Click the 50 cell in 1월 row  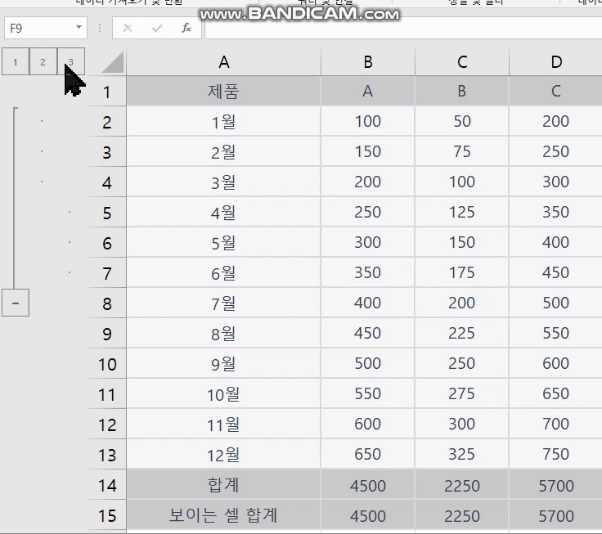(x=462, y=122)
